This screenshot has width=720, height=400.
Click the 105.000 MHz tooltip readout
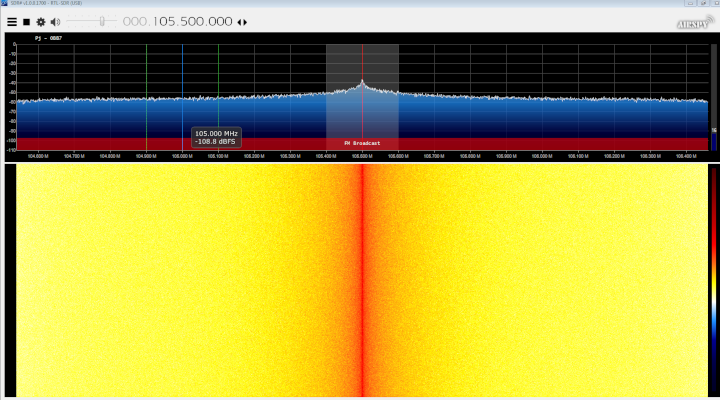click(x=216, y=134)
